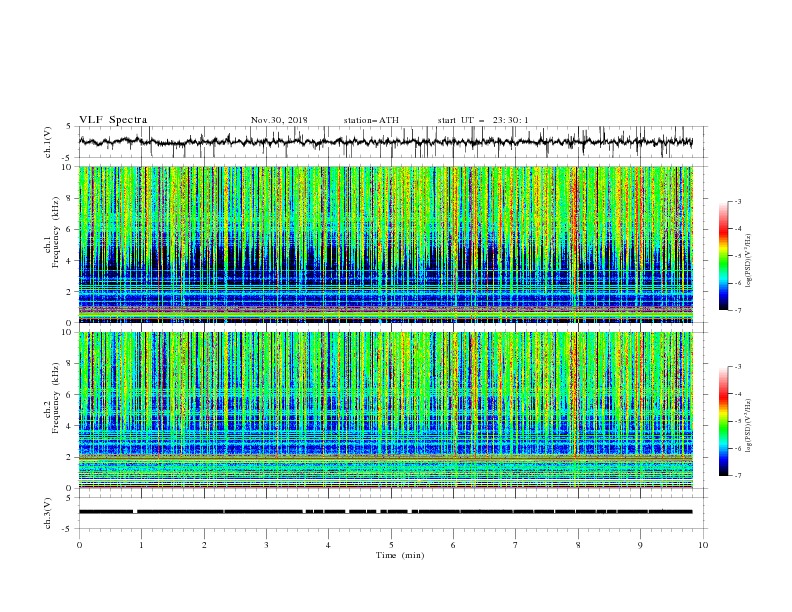Click time axis tick label "10"

point(703,545)
